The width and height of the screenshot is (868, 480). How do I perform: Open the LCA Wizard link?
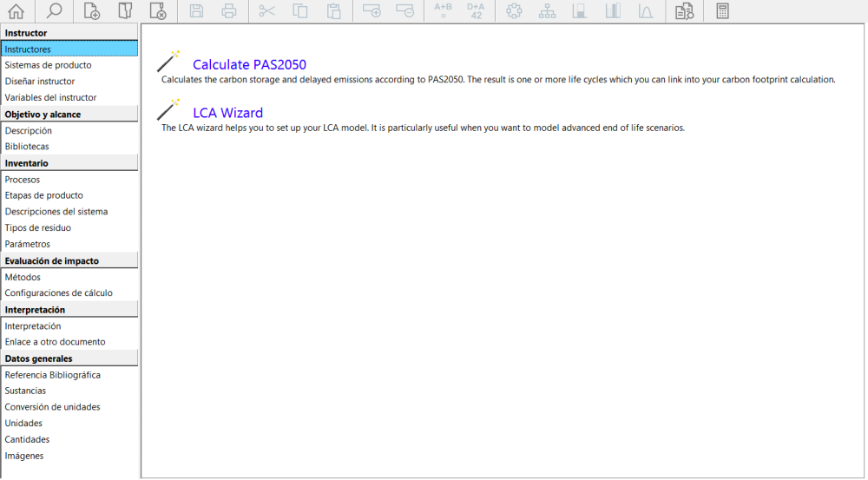click(x=227, y=113)
